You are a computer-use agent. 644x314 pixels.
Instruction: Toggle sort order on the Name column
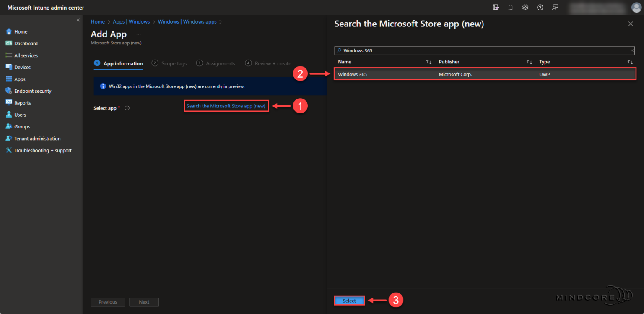tap(429, 62)
